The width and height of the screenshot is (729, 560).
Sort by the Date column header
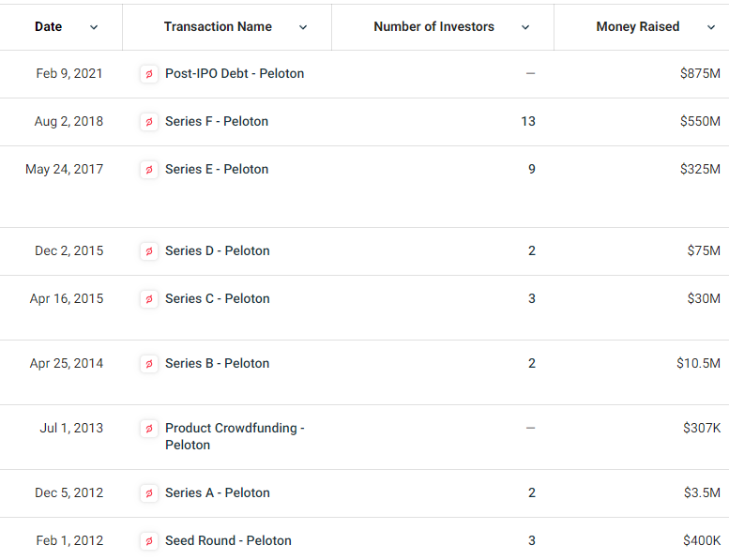point(49,26)
